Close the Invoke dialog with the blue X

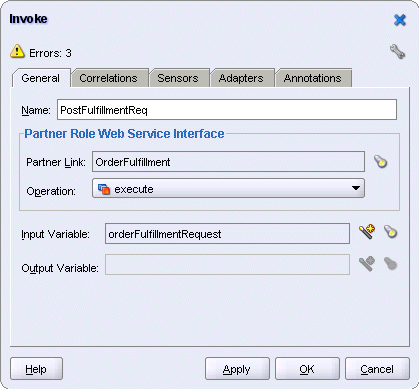[400, 20]
